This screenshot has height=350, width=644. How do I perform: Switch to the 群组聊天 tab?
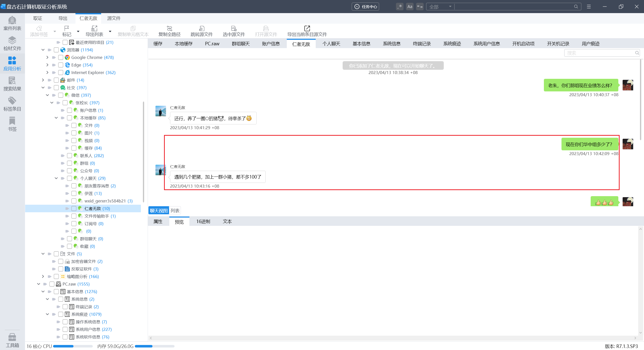(x=240, y=44)
